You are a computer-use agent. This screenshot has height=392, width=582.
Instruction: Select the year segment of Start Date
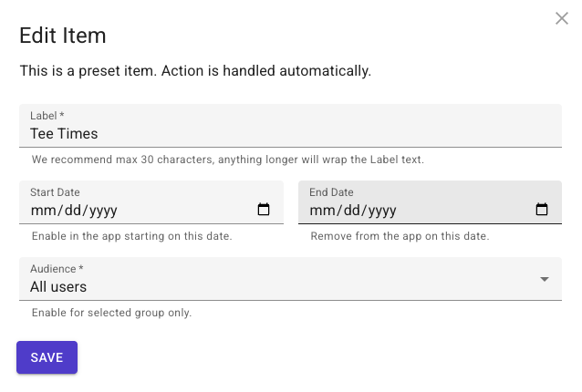click(103, 211)
